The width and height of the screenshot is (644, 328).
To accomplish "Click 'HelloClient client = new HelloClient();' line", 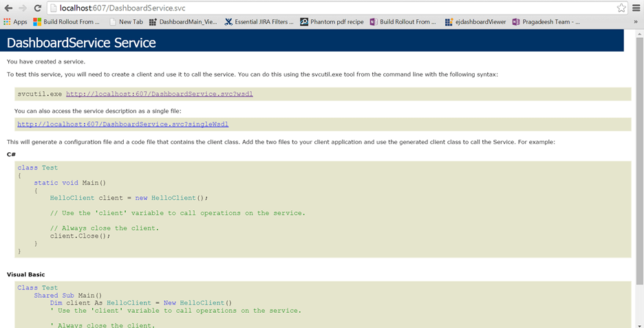I will point(129,198).
